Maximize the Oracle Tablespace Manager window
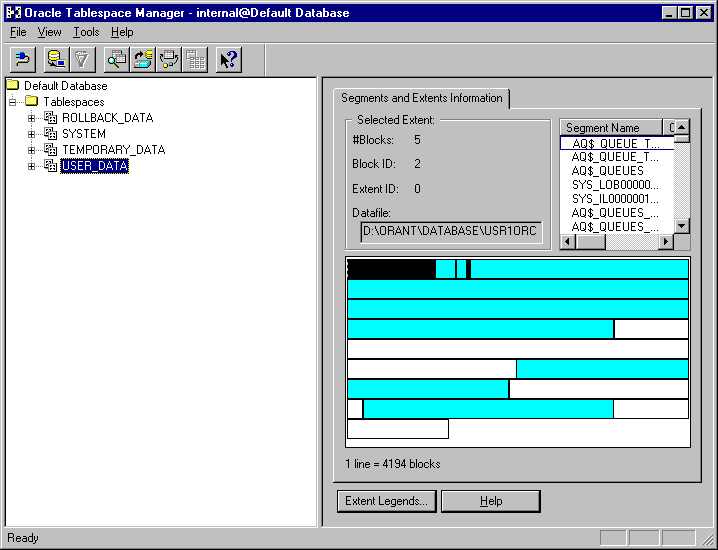Viewport: 718px width, 550px height. coord(685,13)
